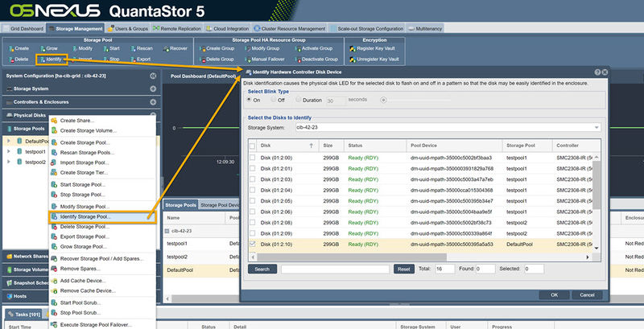The width and height of the screenshot is (644, 329).
Task: Click the disk list vertical scrollbar
Action: [597, 184]
